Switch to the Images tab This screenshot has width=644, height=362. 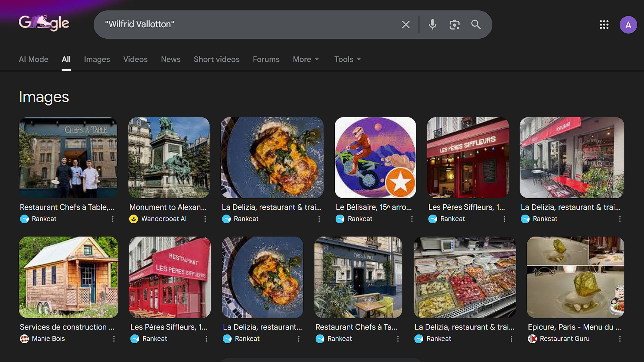97,59
